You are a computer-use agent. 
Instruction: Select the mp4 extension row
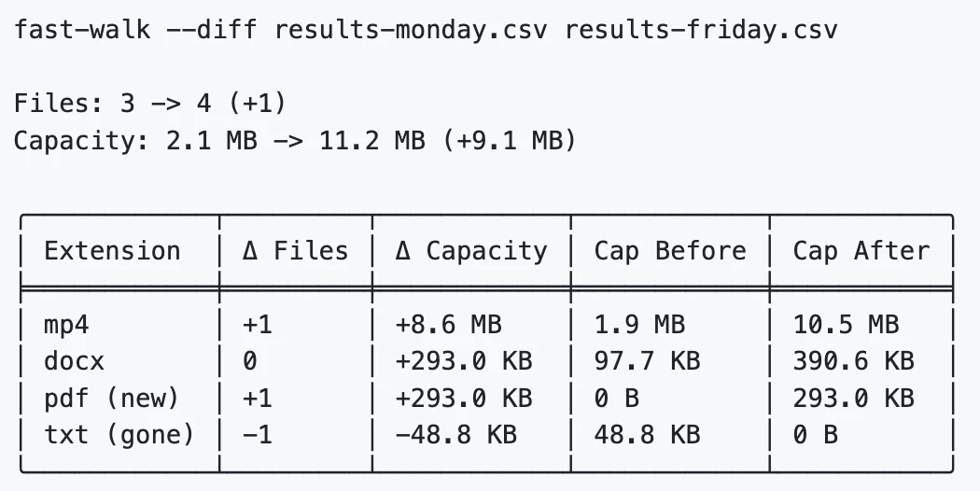tap(487, 325)
